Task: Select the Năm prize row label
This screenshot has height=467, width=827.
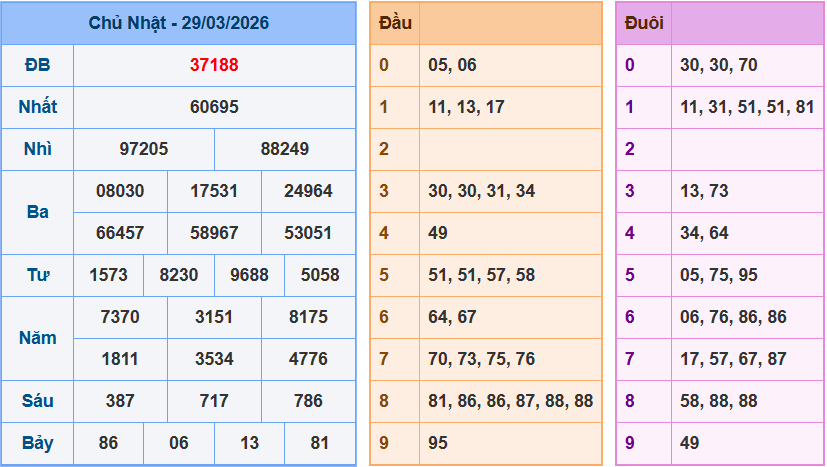Action: click(38, 338)
